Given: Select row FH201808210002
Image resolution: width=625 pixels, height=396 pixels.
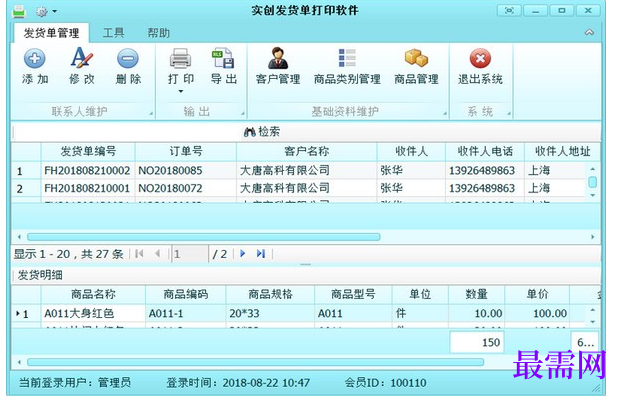Looking at the screenshot, I should coord(298,171).
